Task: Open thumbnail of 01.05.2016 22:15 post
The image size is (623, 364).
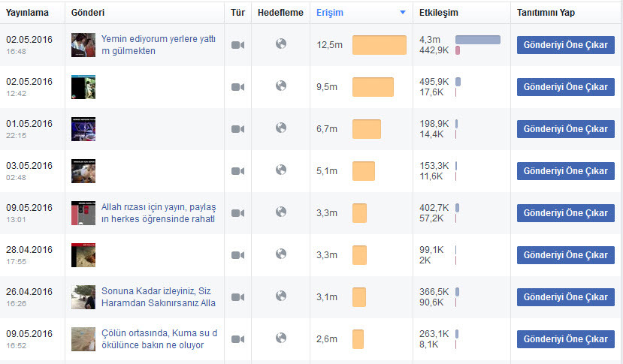Action: [x=83, y=129]
